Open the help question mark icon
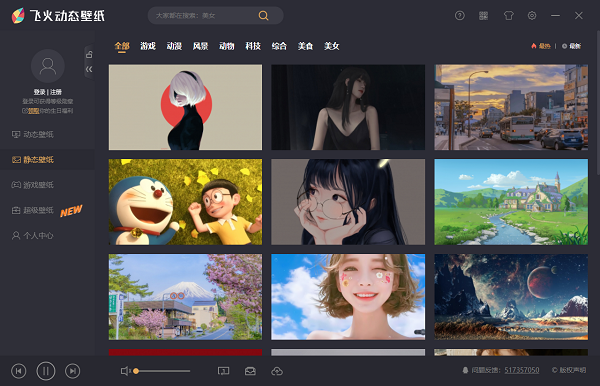 tap(460, 15)
